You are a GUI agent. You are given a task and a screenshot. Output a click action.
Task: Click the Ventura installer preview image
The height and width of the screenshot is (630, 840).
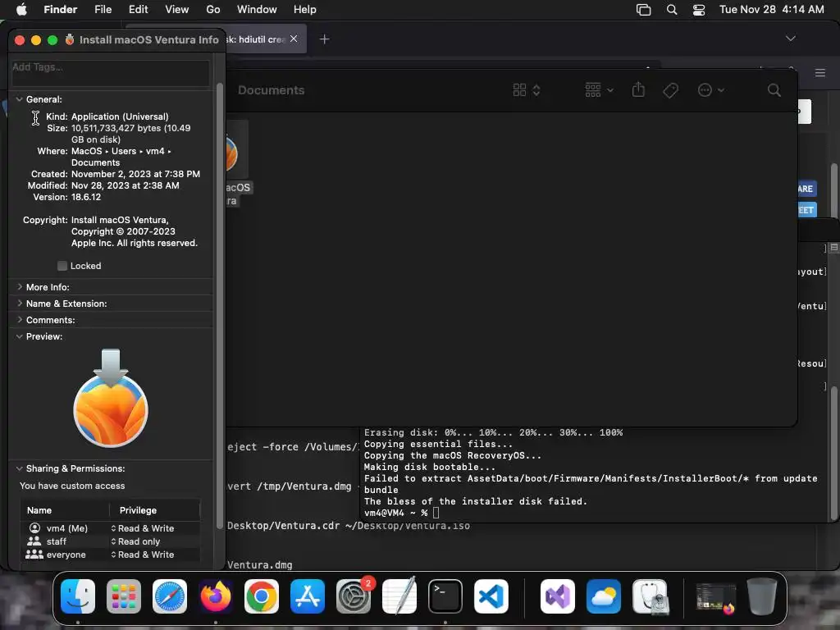coord(111,398)
